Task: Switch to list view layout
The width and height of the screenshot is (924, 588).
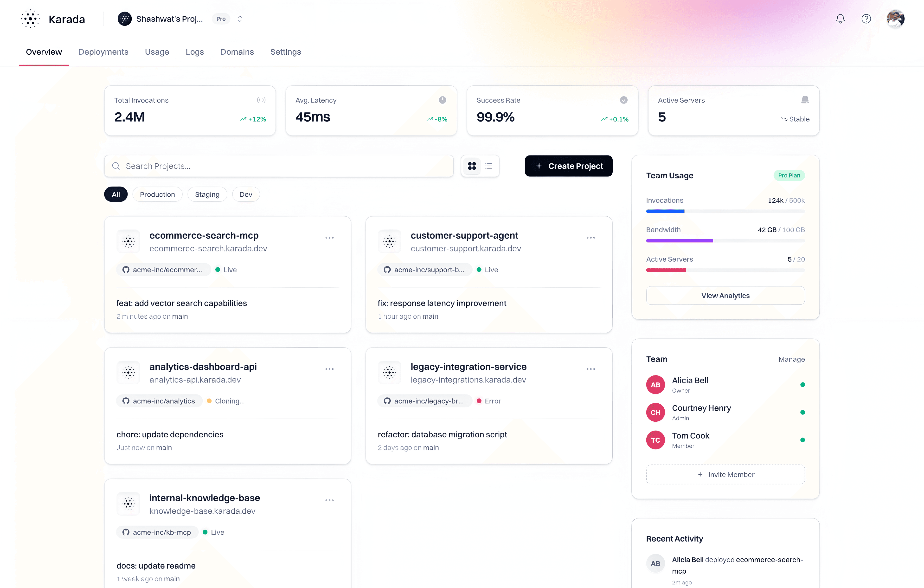Action: (x=488, y=166)
